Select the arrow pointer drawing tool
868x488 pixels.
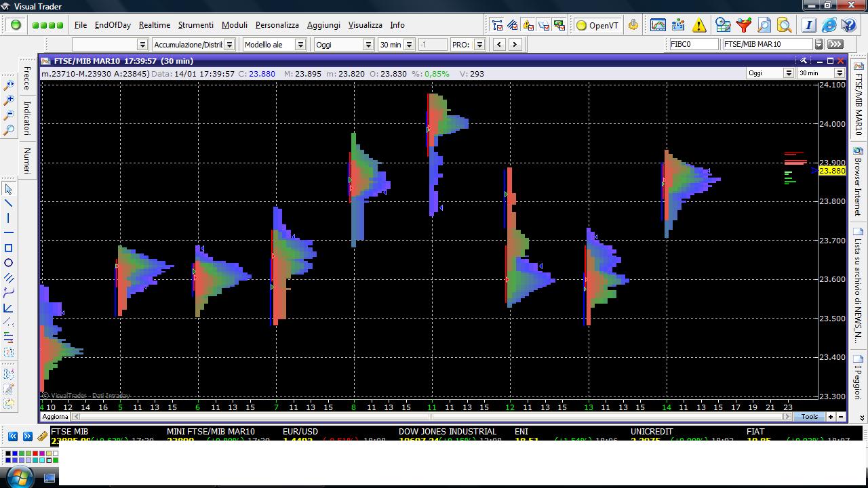[8, 189]
